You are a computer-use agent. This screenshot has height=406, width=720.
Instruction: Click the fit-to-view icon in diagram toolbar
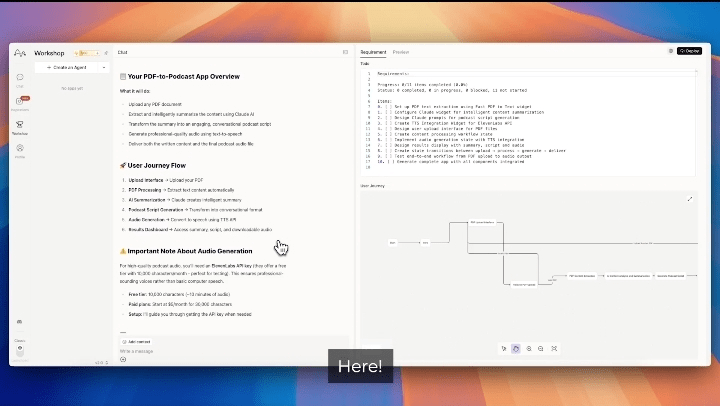pyautogui.click(x=553, y=348)
